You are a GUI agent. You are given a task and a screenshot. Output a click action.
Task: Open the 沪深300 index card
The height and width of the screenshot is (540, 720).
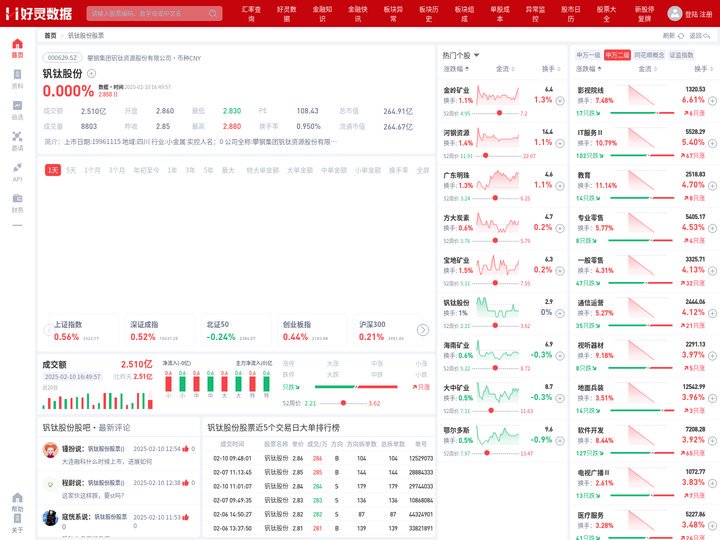pos(388,330)
